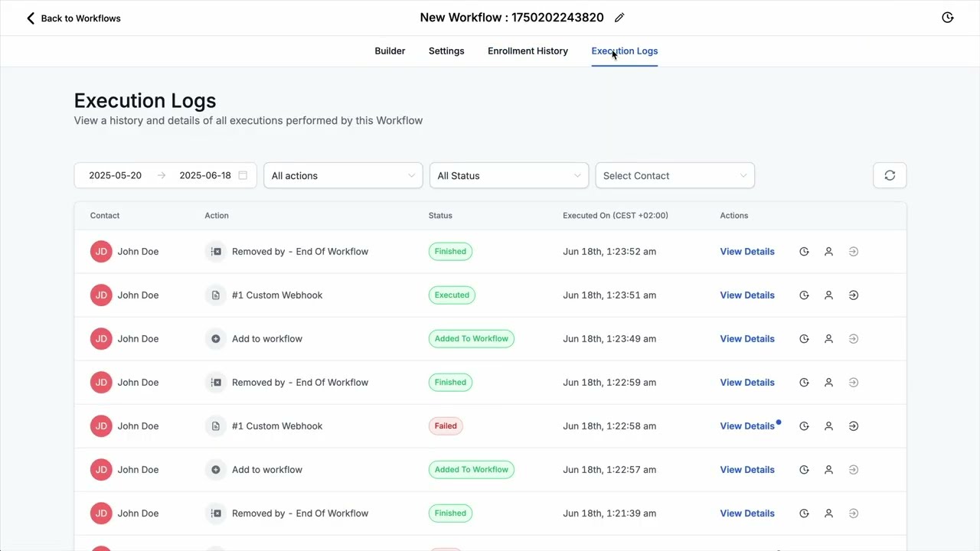Open the Select Contact dropdown
This screenshot has width=980, height=551.
[x=675, y=175]
